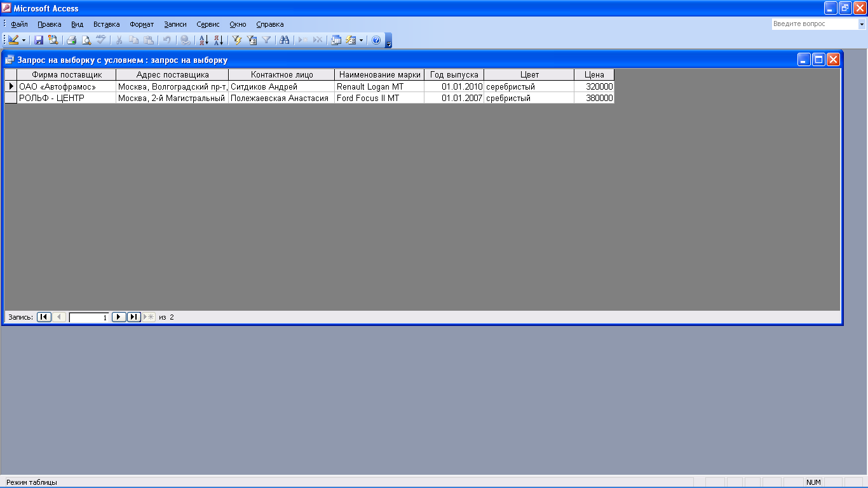868x488 pixels.
Task: Open the Сервис menu
Action: click(x=208, y=24)
